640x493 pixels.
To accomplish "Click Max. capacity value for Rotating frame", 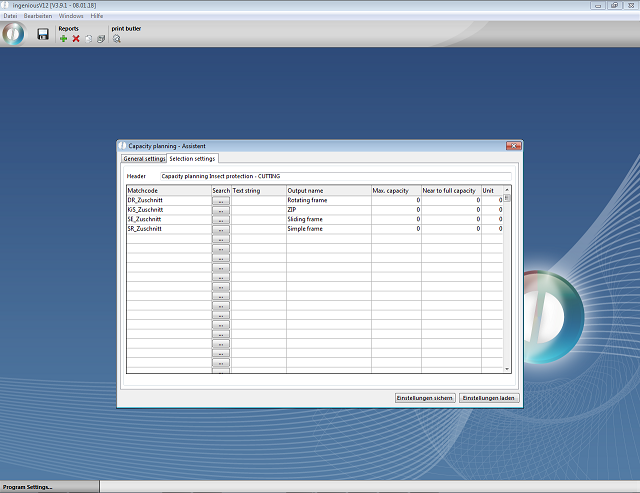I will (396, 200).
